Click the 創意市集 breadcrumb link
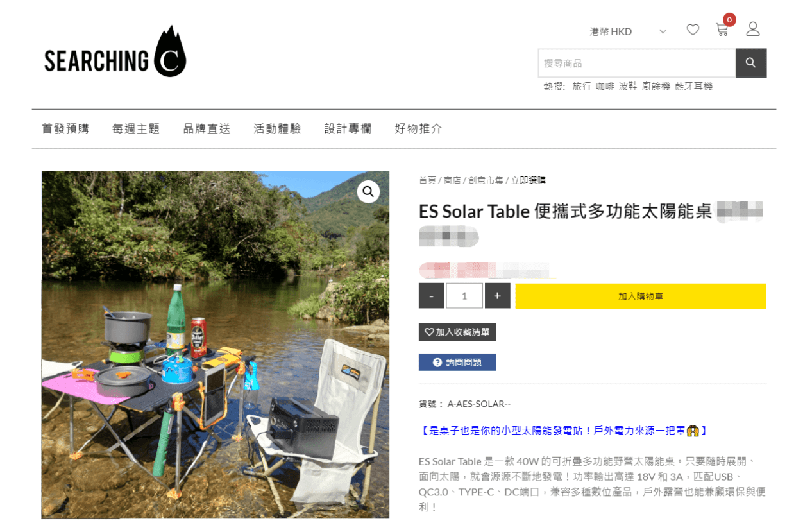This screenshot has height=523, width=812. point(486,180)
